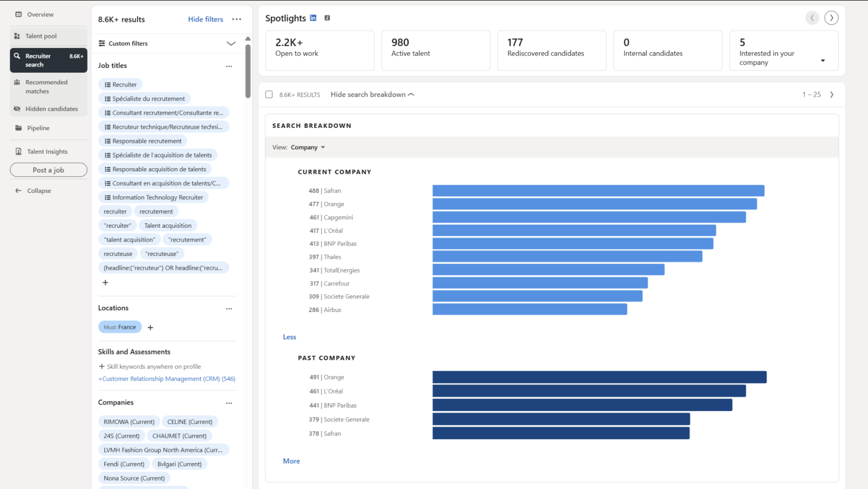Click the RIMOWA (Current) company chip
This screenshot has height=489, width=868.
point(129,422)
